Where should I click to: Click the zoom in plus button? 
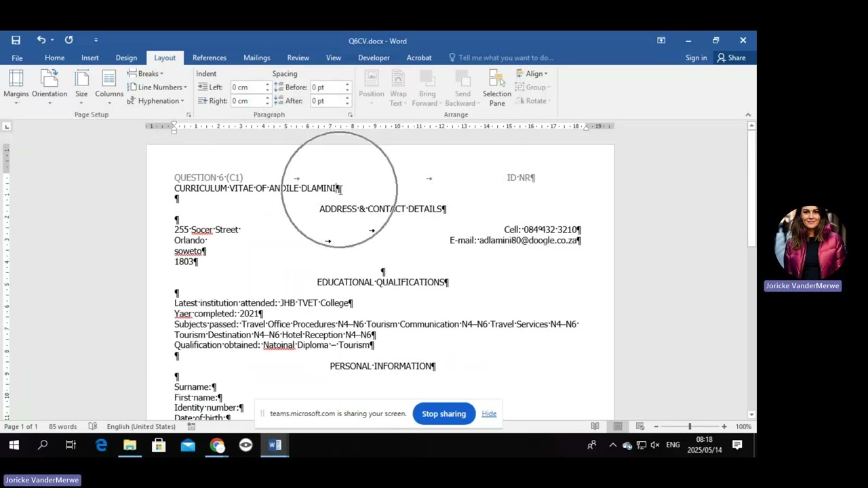(x=724, y=426)
